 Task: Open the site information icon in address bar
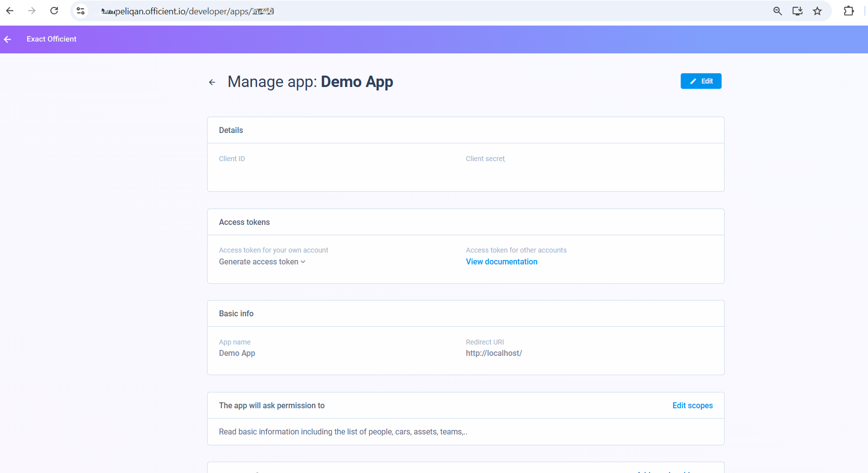[81, 11]
